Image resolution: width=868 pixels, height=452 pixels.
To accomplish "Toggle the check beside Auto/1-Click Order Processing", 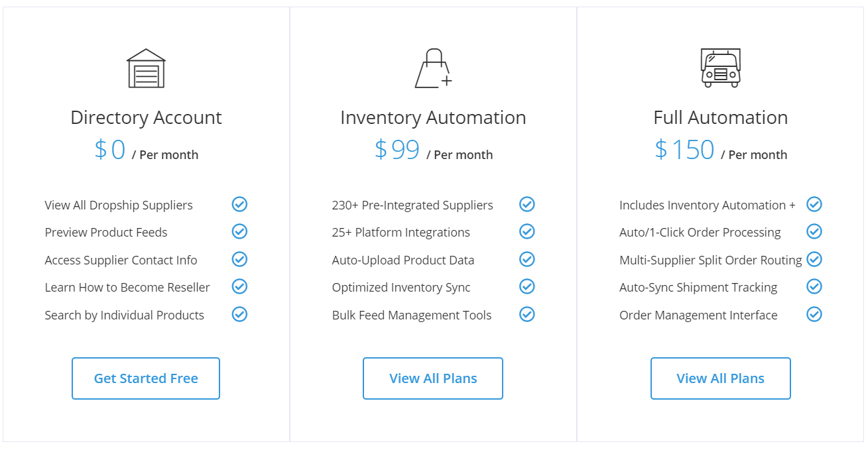I will 814,231.
